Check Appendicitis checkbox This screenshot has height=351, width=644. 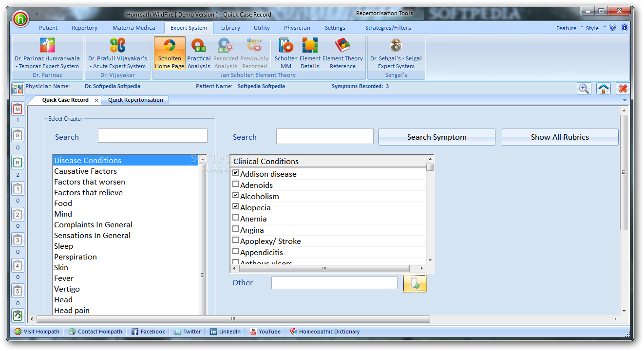pyautogui.click(x=236, y=251)
